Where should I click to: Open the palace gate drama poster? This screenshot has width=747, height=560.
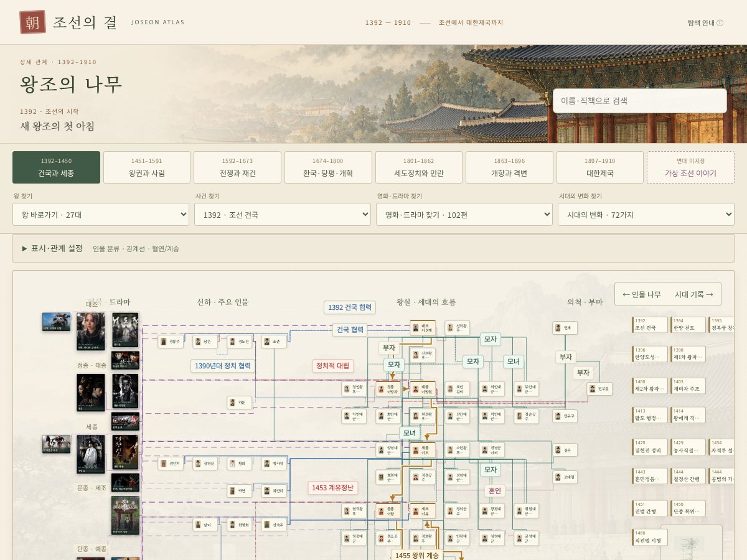[x=125, y=515]
